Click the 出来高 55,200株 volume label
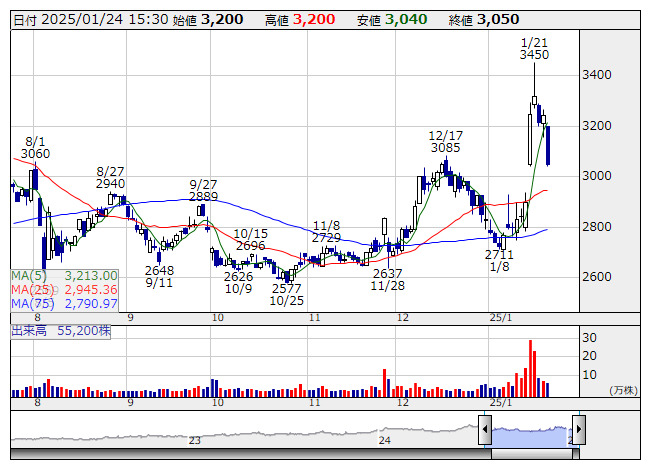 (61, 328)
